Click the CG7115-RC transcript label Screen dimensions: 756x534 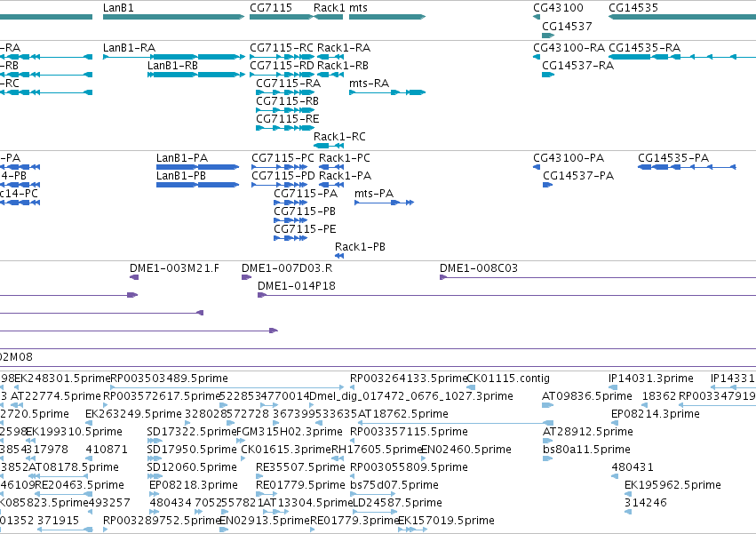[282, 48]
